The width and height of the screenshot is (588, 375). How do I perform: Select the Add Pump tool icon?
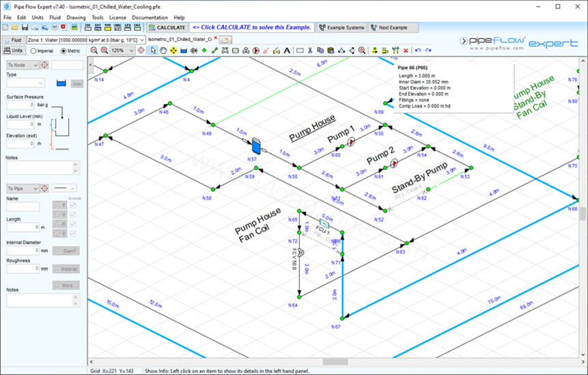[x=255, y=51]
